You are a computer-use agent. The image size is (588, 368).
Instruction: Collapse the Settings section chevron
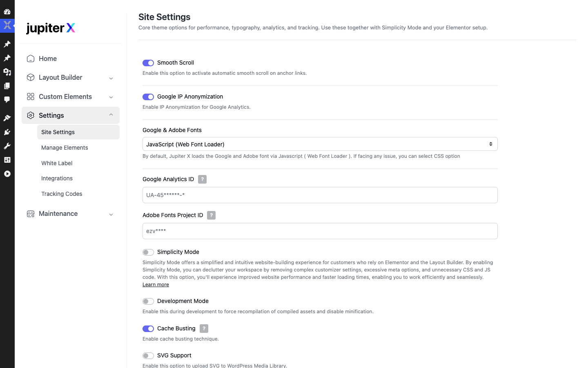pos(111,115)
